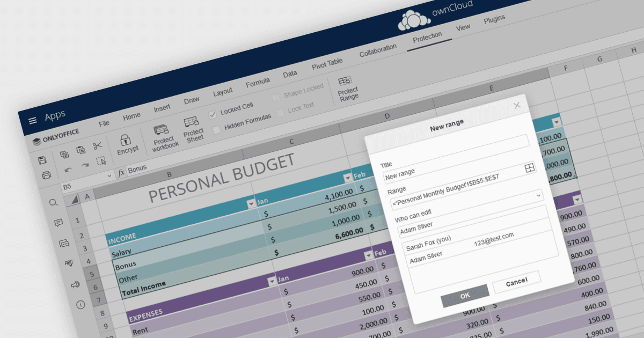The height and width of the screenshot is (338, 644).
Task: Click the ownCloud cloud logo
Action: pyautogui.click(x=415, y=20)
